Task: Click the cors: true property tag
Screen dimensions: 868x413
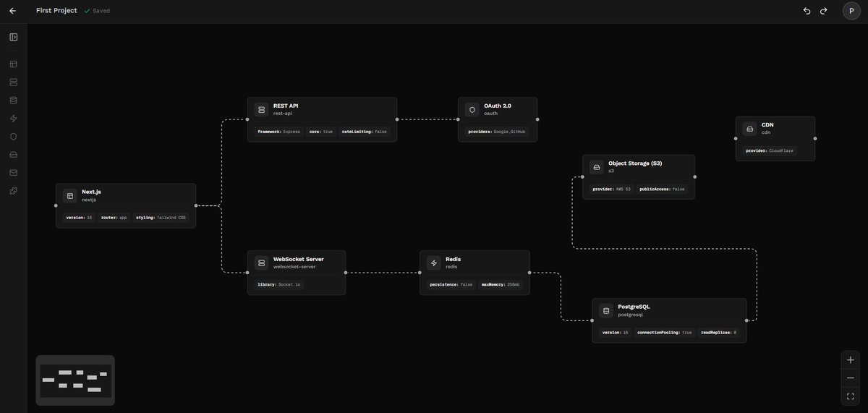Action: [x=320, y=132]
